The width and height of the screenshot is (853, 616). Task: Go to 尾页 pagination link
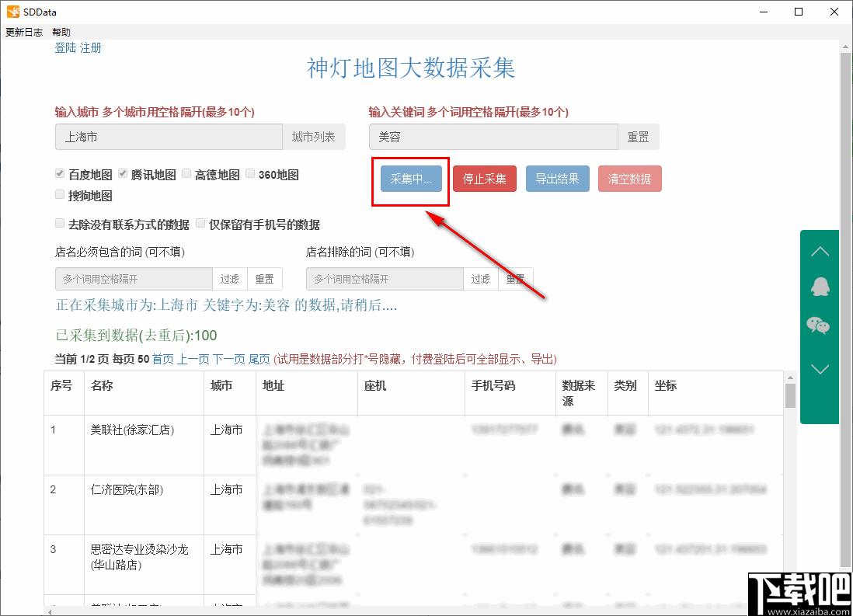click(259, 359)
